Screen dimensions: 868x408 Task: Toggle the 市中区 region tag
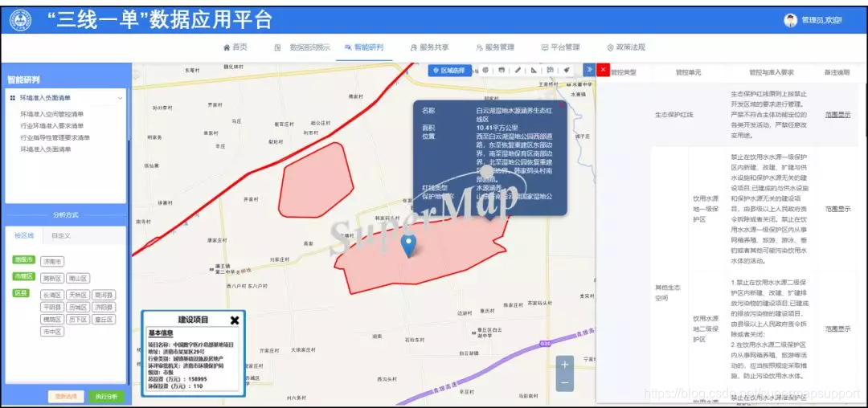[x=52, y=332]
